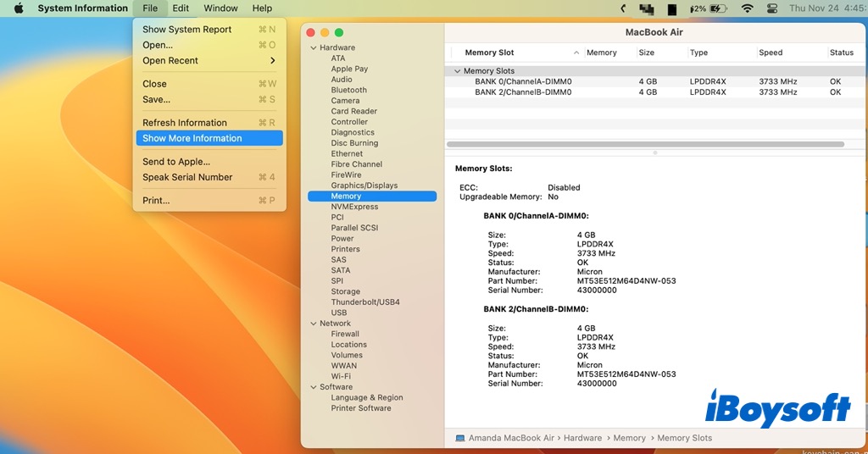Select Memory in the sidebar
Screen dimensions: 868x454
click(372, 196)
